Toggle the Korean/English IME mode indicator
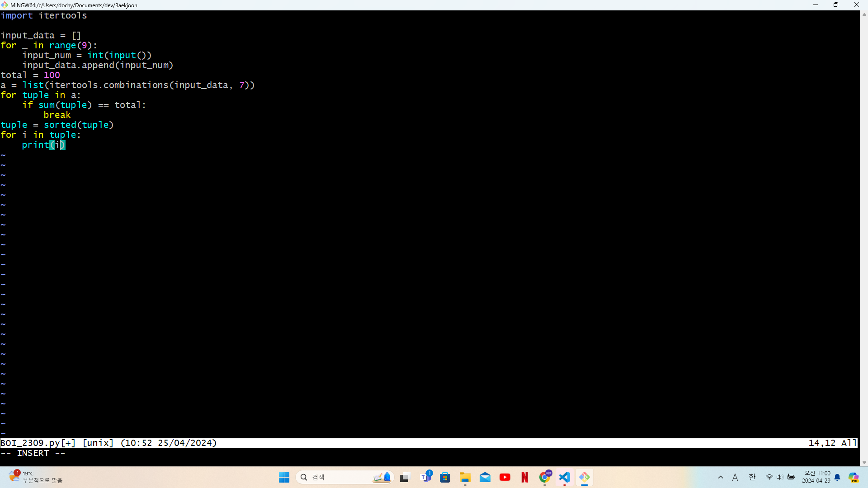 (752, 477)
